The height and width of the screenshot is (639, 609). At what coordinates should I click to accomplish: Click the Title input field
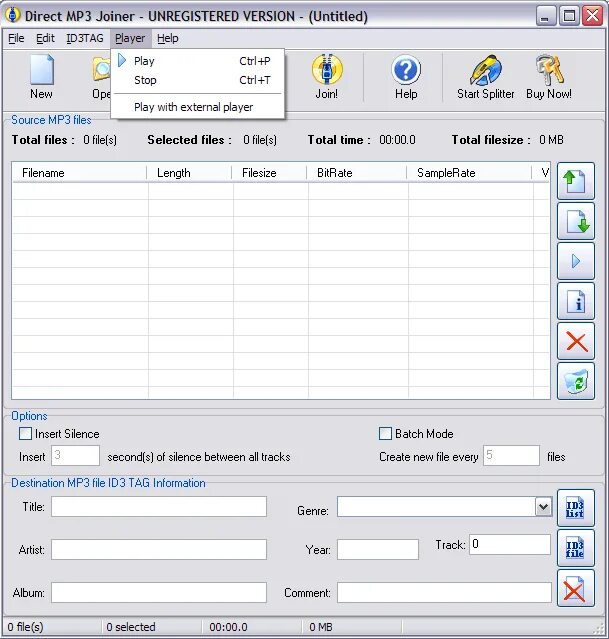coord(159,507)
